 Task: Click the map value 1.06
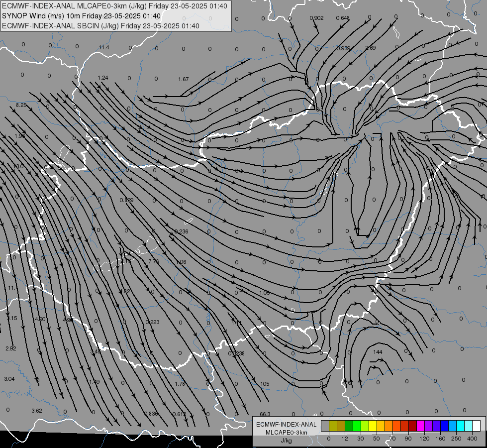coord(181,262)
